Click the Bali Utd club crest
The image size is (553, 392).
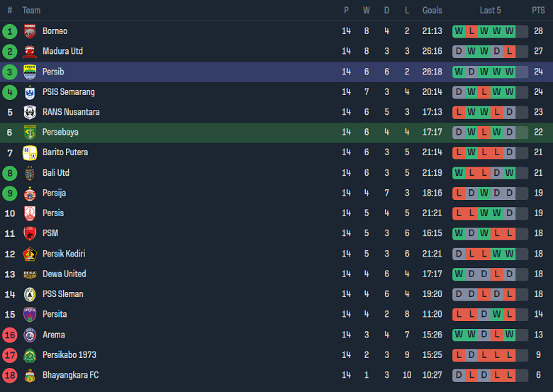coord(30,173)
